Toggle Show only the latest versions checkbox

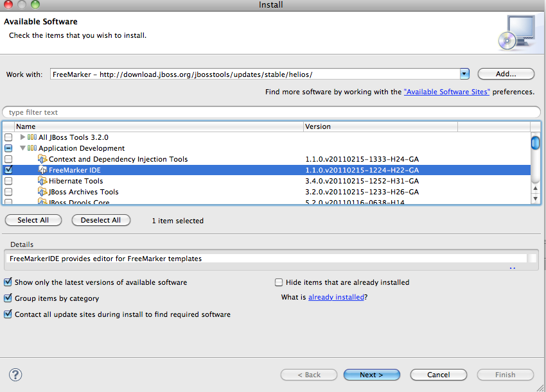pos(8,282)
